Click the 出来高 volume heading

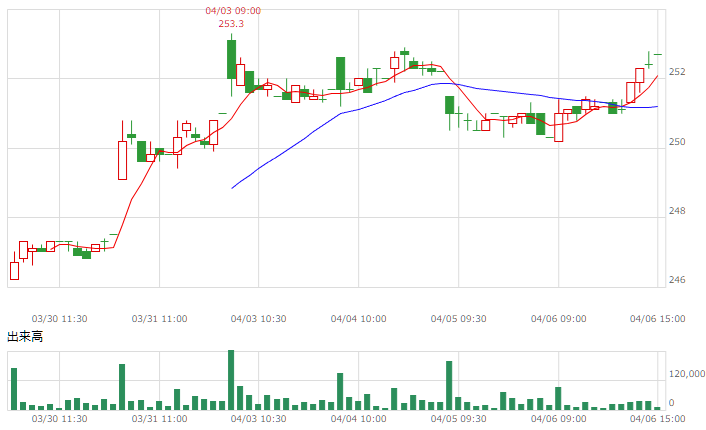coord(25,336)
